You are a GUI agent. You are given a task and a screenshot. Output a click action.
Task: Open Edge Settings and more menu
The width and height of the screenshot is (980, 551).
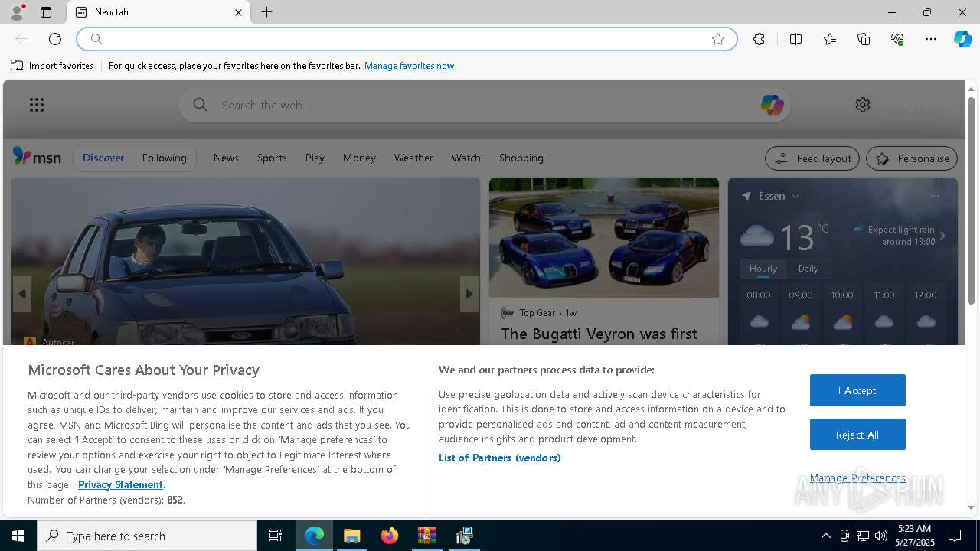[931, 39]
